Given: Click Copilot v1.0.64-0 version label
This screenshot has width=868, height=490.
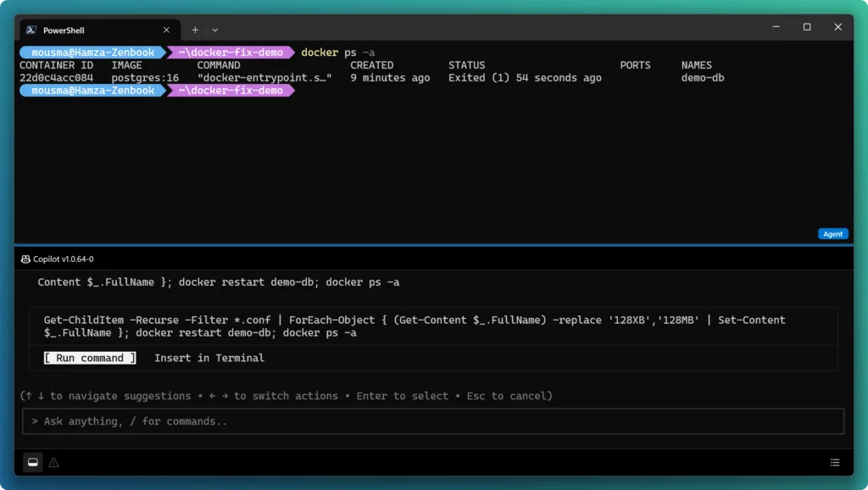Looking at the screenshot, I should [x=63, y=259].
